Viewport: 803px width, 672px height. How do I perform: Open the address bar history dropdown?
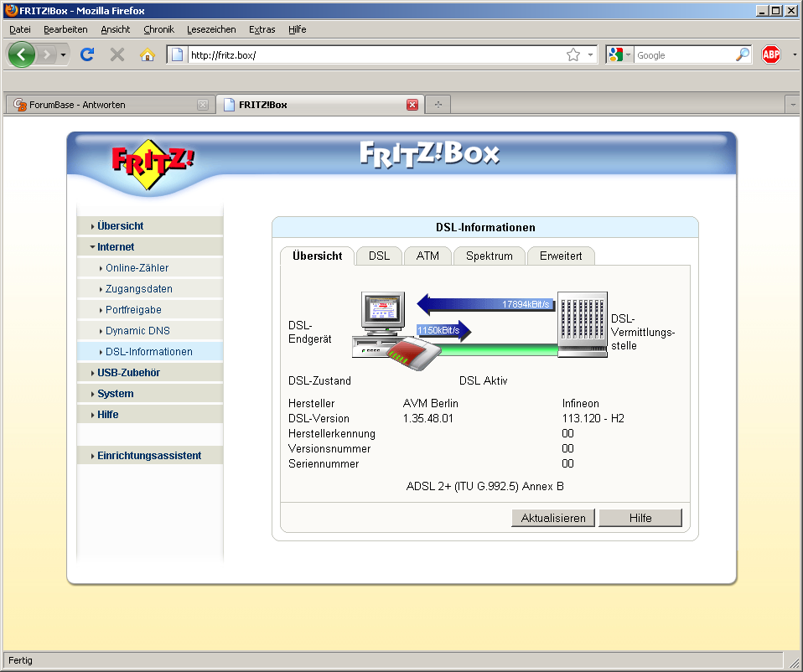(590, 54)
